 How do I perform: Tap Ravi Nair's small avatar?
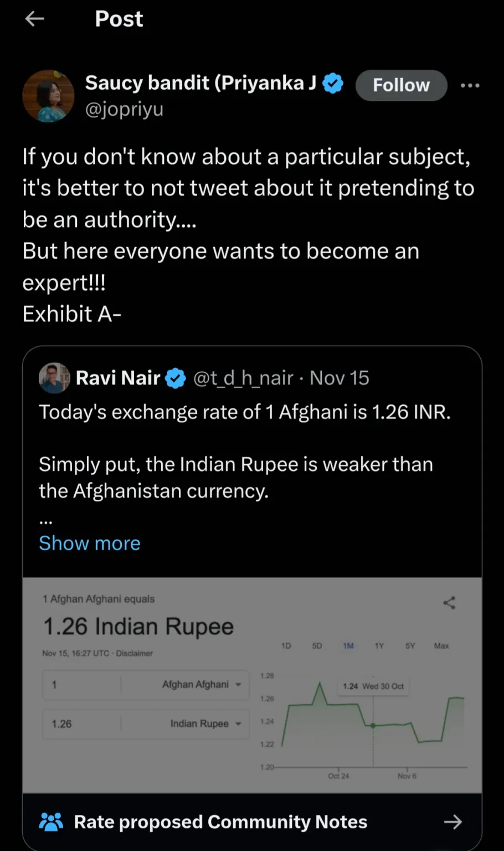(x=54, y=378)
